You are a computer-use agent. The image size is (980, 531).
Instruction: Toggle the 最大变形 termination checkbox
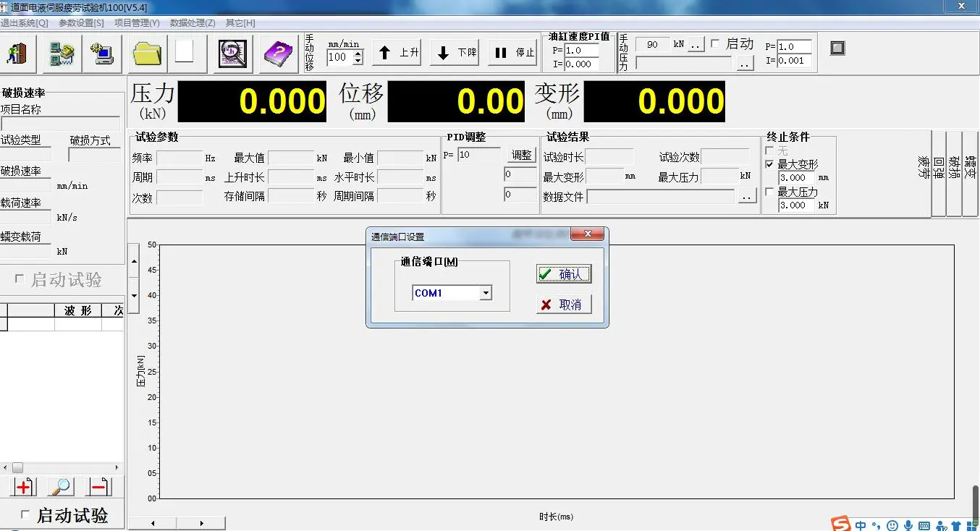(x=769, y=164)
